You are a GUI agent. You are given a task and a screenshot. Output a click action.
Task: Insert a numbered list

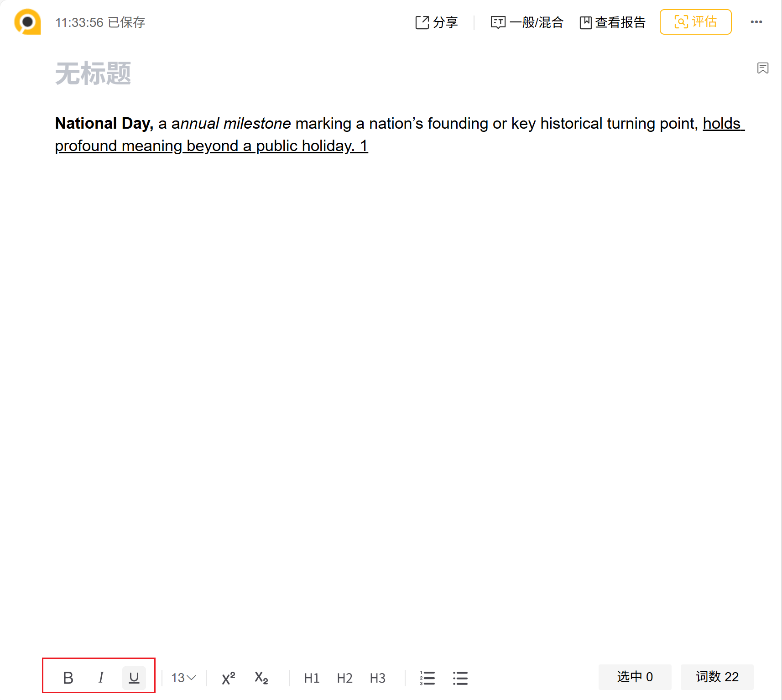pyautogui.click(x=427, y=678)
